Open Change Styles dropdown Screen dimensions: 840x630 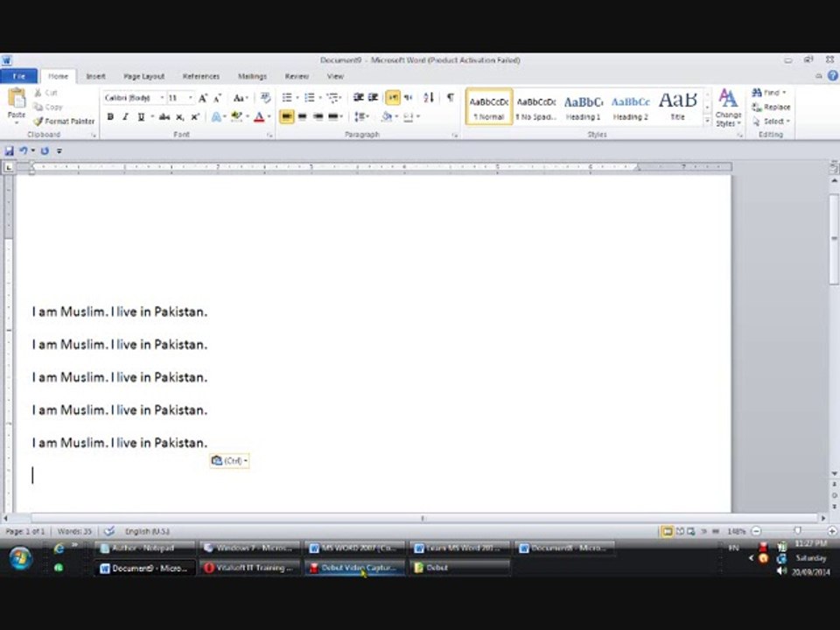[728, 108]
